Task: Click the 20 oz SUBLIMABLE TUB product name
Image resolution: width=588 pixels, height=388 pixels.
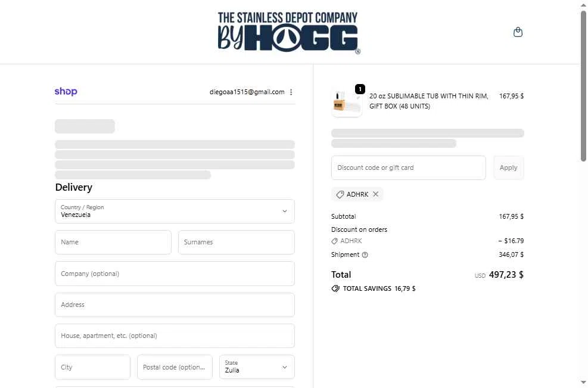Action: [x=428, y=101]
